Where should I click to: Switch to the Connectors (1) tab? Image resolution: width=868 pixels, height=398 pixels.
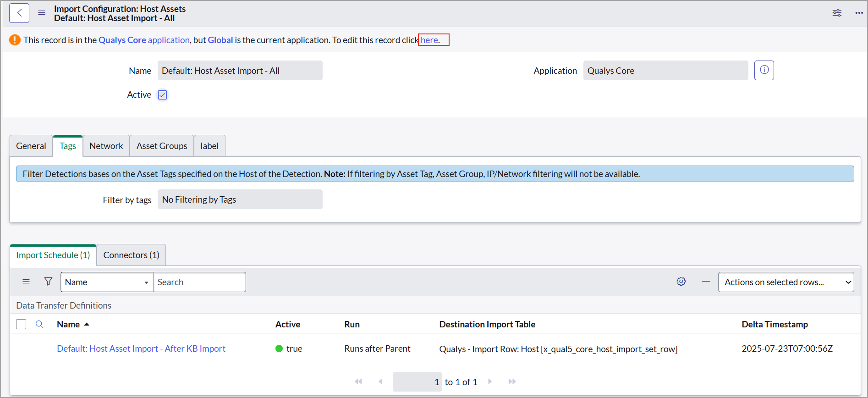[x=131, y=255]
